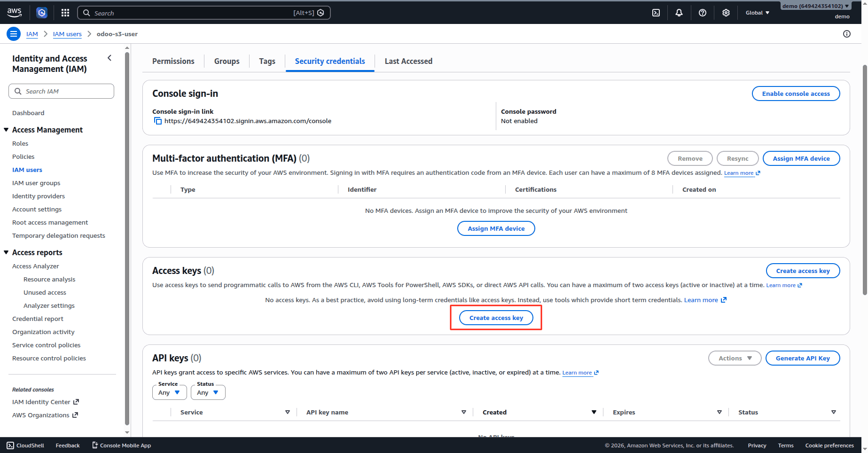Viewport: 868px width, 453px height.
Task: Open the settings gear icon
Action: [726, 13]
